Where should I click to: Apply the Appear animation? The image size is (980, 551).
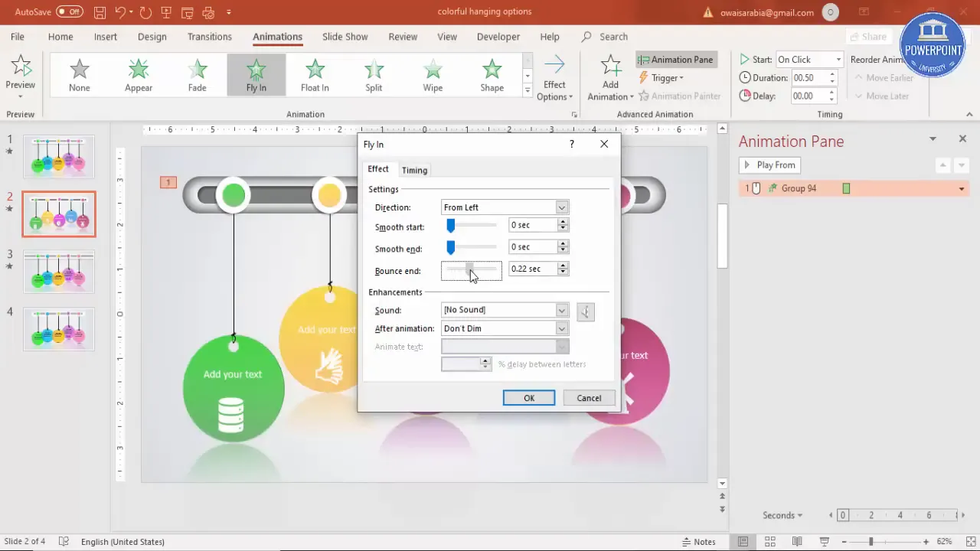click(139, 75)
